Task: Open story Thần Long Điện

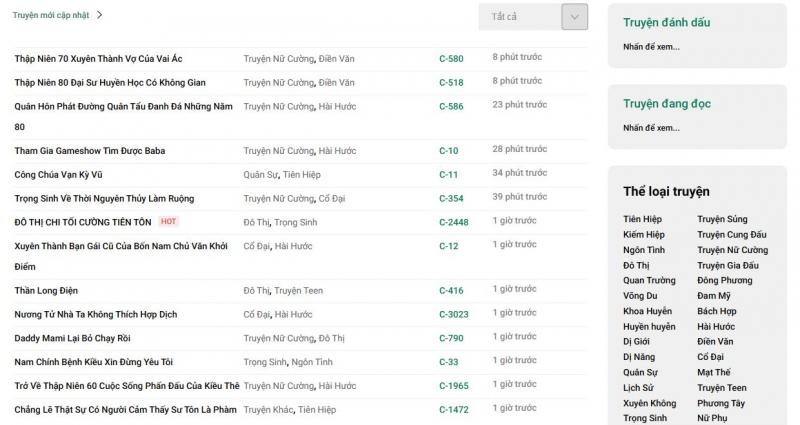Action: click(x=46, y=291)
